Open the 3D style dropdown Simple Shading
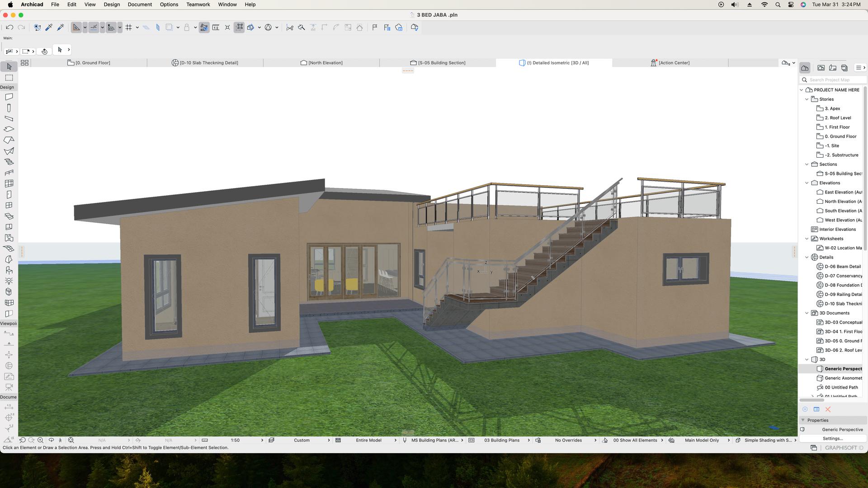The height and width of the screenshot is (488, 868). click(x=768, y=440)
